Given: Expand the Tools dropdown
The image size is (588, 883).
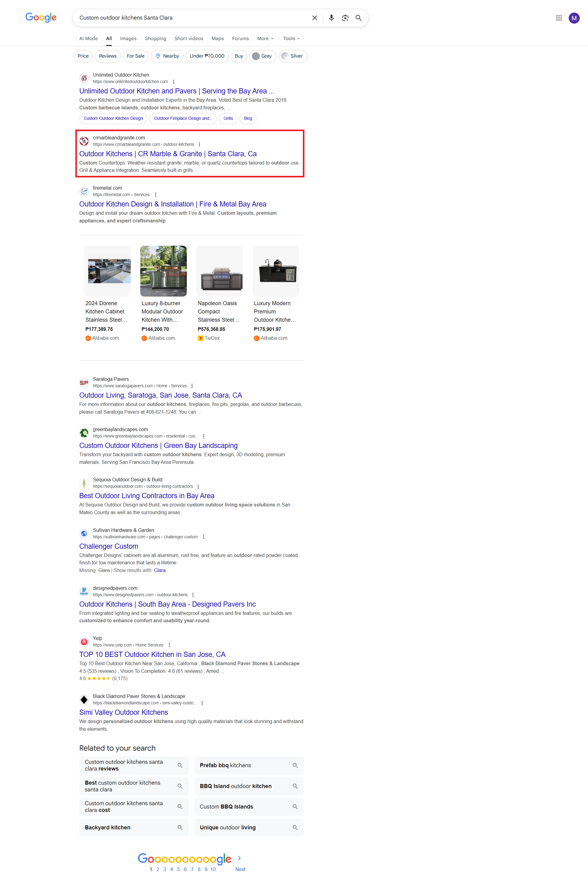Looking at the screenshot, I should 291,38.
